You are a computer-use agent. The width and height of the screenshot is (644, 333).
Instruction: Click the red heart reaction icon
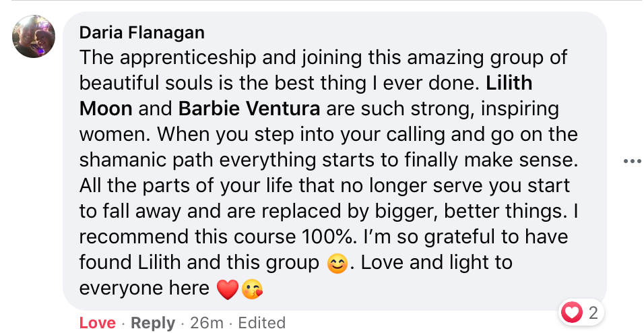tap(572, 312)
